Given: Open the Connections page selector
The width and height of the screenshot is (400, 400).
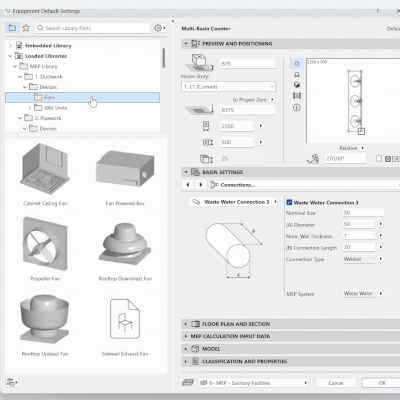Looking at the screenshot, I should [304, 185].
